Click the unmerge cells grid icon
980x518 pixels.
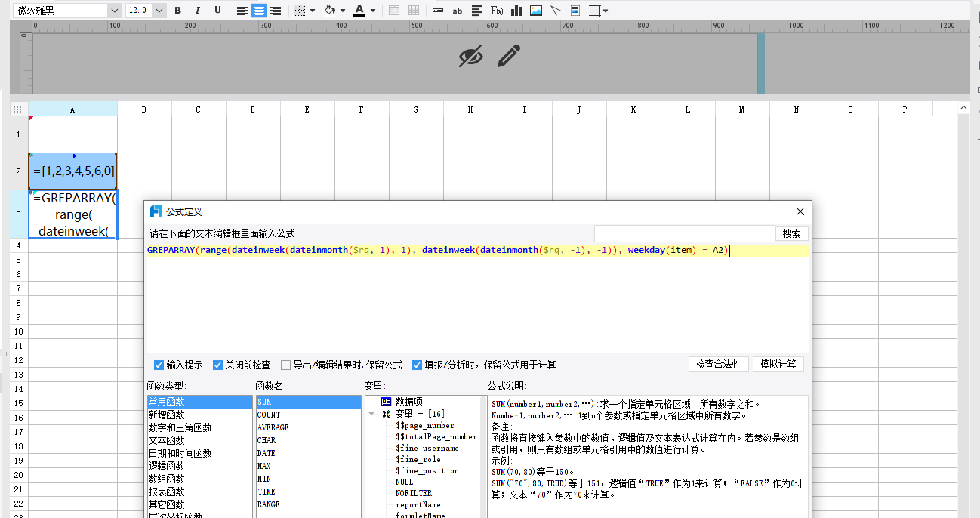414,11
